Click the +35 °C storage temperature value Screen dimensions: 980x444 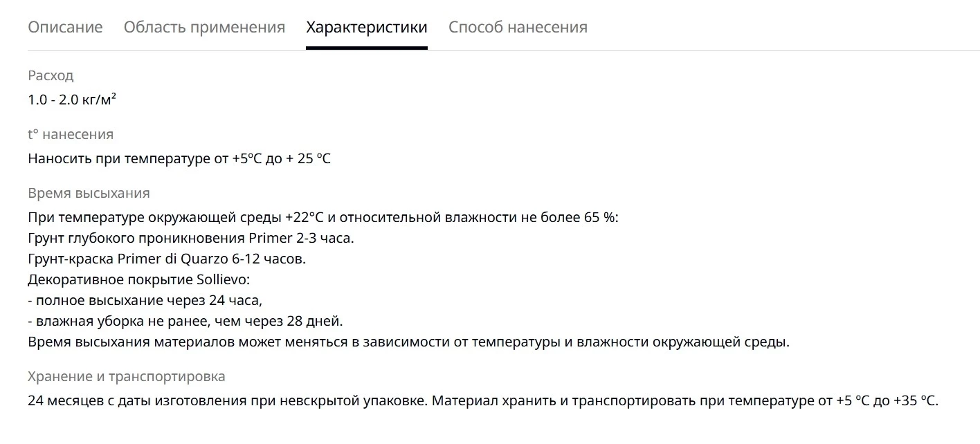[x=915, y=400]
